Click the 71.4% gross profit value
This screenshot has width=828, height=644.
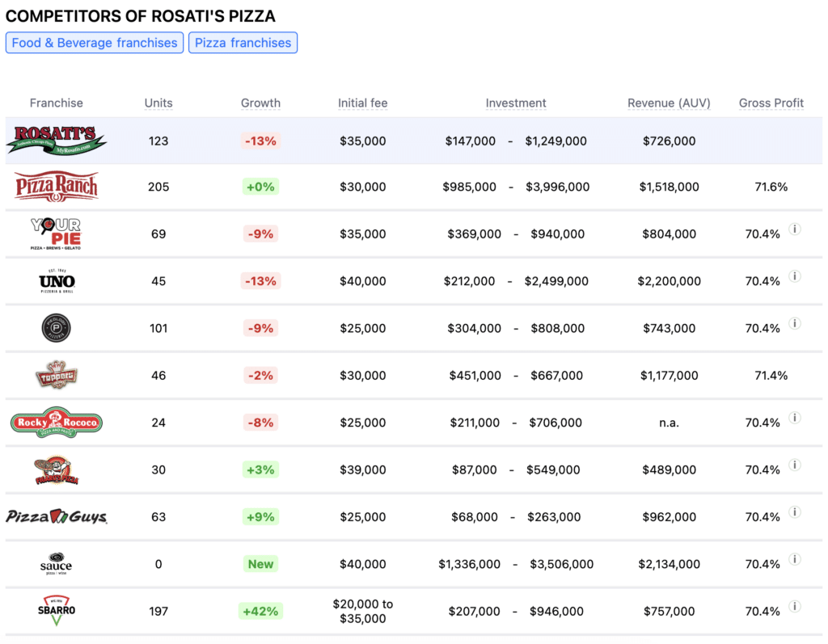[771, 375]
